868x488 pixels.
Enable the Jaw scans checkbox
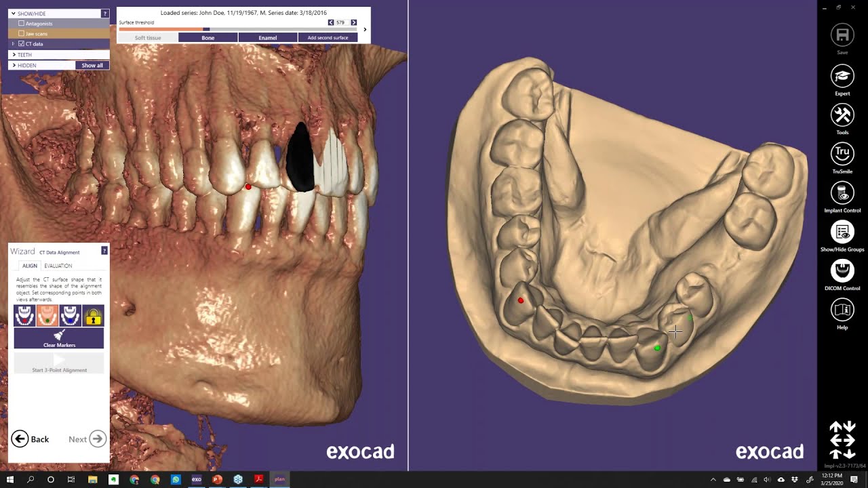(x=22, y=33)
